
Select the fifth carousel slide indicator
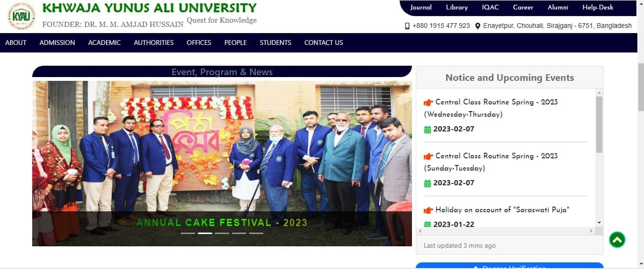coord(256,233)
